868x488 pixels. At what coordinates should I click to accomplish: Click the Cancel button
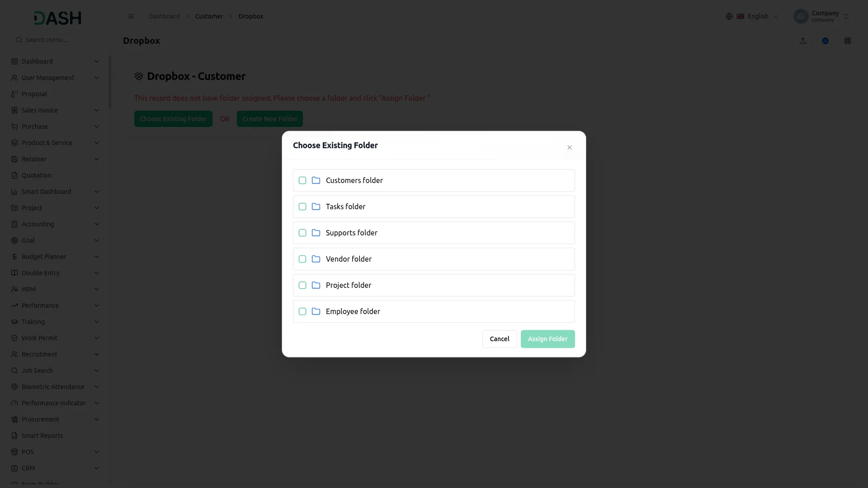500,339
